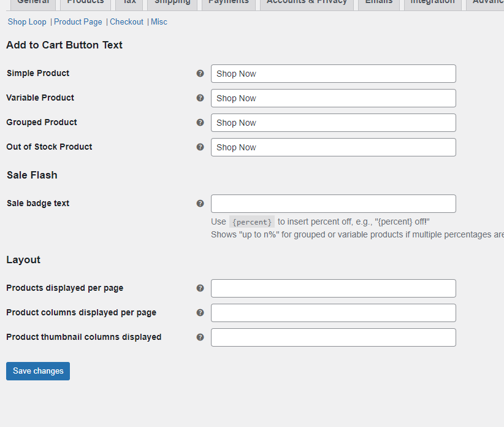Click the Product thumbnail columns displayed label

(x=84, y=337)
